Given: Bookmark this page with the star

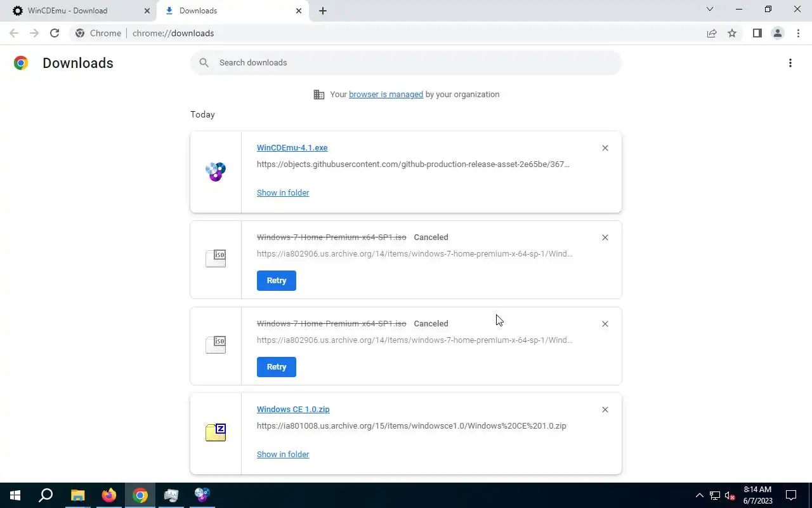Looking at the screenshot, I should tap(732, 33).
